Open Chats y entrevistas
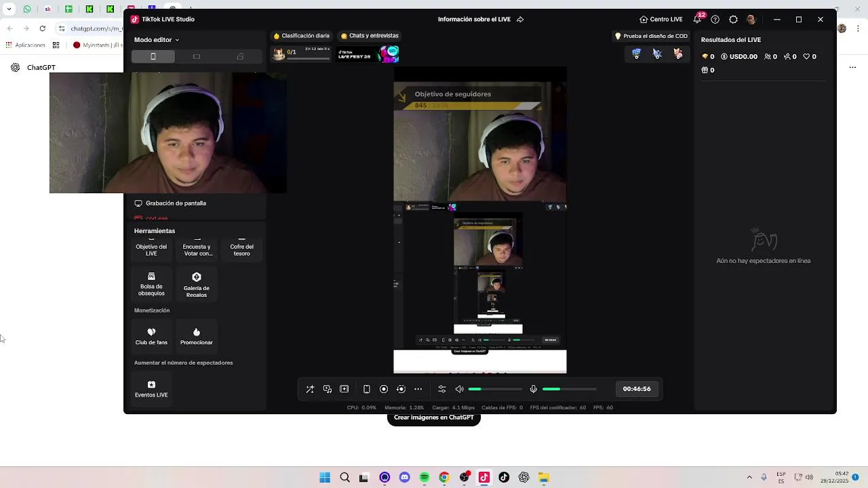 click(370, 36)
